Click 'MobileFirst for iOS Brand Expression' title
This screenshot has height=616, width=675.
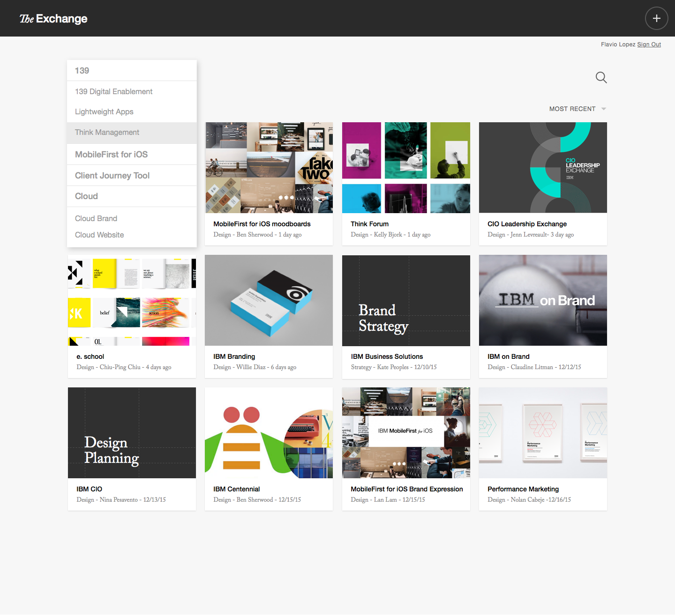[407, 489]
